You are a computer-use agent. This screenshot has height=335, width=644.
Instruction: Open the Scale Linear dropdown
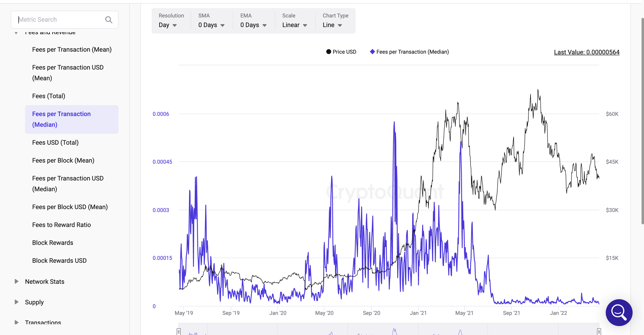294,25
